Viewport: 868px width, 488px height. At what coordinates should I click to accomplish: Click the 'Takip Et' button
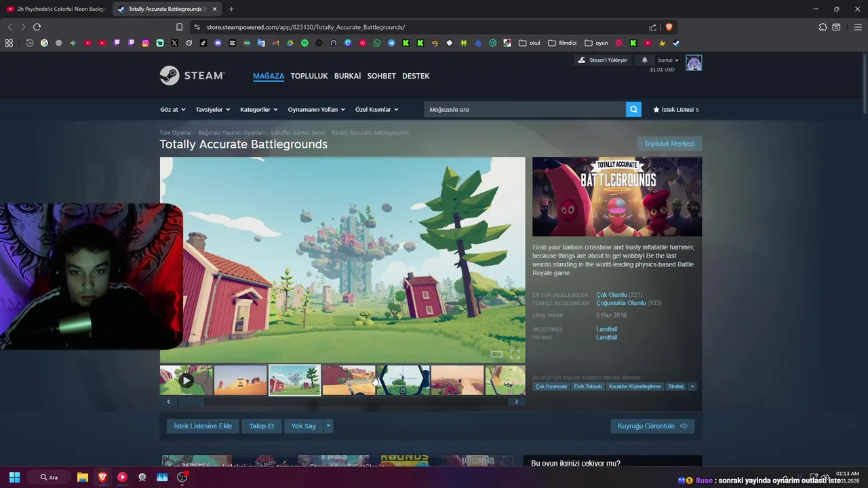[262, 426]
